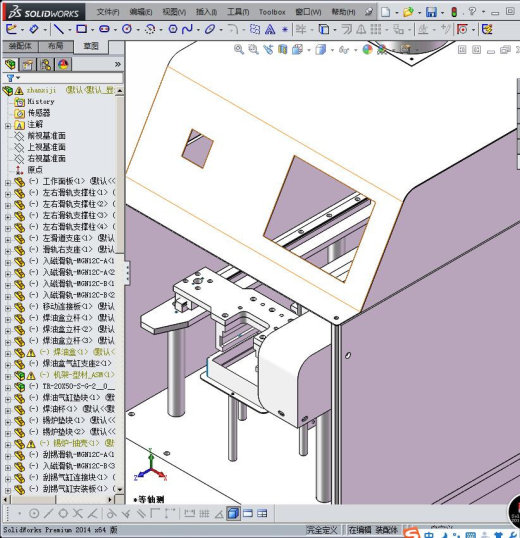
Task: Open the filter dropdown arrow in tree
Action: click(18, 78)
